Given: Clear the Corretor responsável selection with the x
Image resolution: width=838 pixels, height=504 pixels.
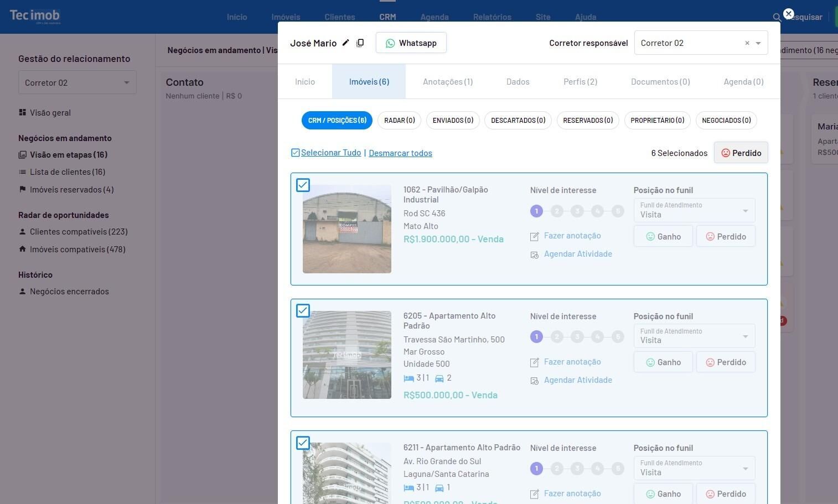Looking at the screenshot, I should tap(747, 43).
